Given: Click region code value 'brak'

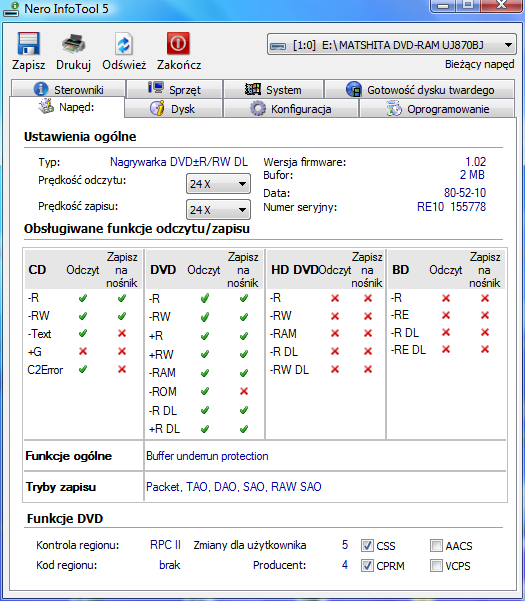Looking at the screenshot, I should coord(170,565).
